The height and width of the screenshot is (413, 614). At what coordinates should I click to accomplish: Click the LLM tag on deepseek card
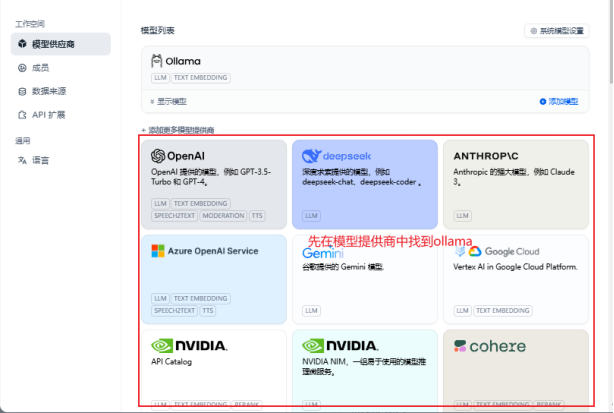click(311, 216)
